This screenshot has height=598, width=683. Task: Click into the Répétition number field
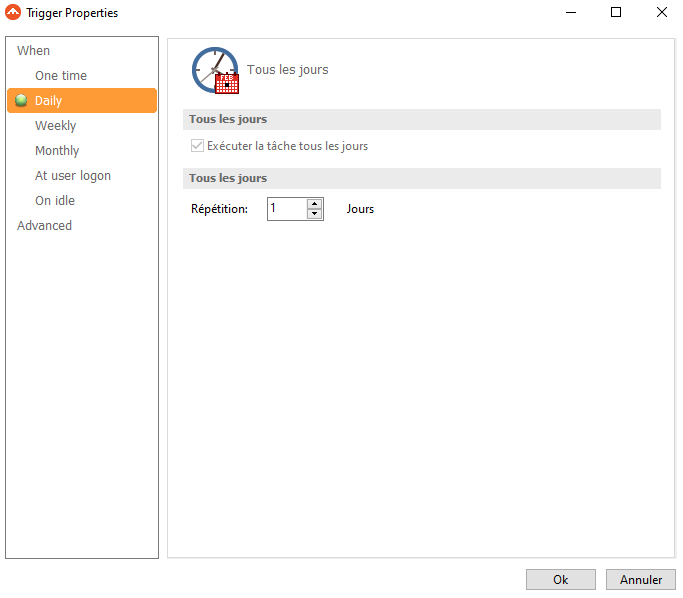pos(287,209)
